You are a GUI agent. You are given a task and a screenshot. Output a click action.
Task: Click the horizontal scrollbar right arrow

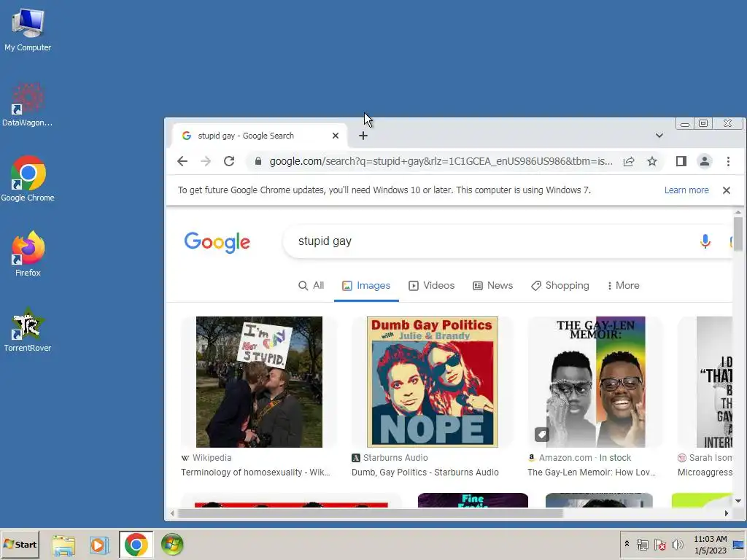pos(727,513)
